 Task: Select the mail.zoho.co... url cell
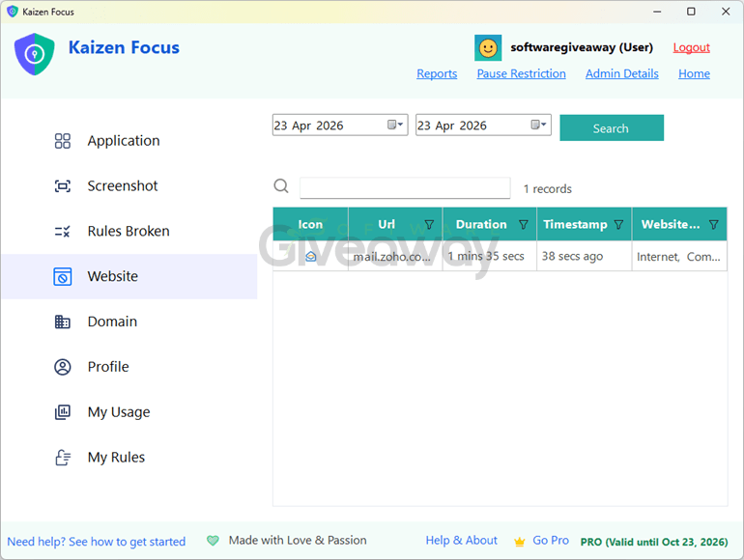click(x=395, y=257)
